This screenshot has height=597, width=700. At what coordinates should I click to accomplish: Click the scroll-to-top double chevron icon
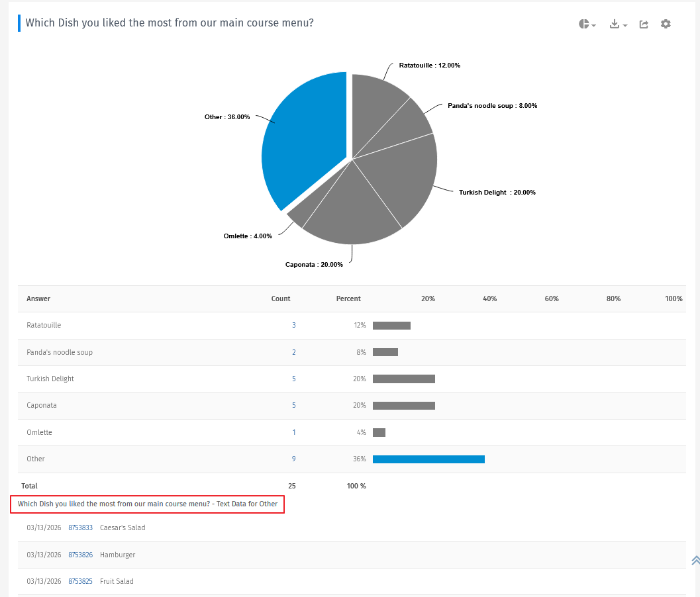[695, 560]
